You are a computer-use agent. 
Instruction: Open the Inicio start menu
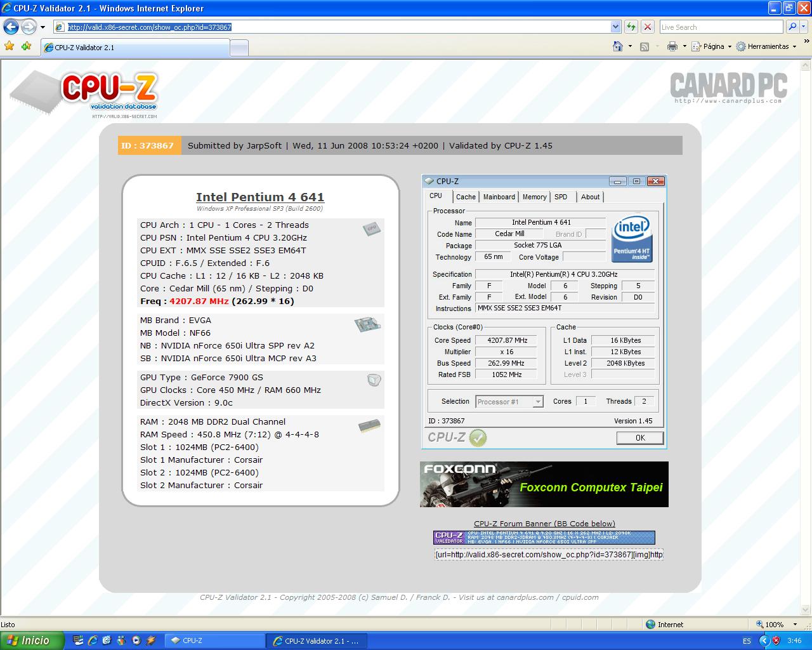click(32, 640)
